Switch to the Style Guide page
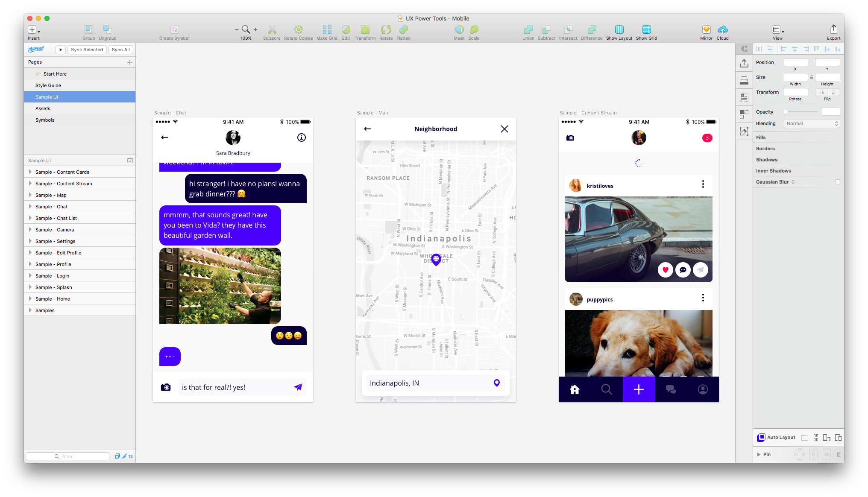The height and width of the screenshot is (497, 868). (48, 85)
